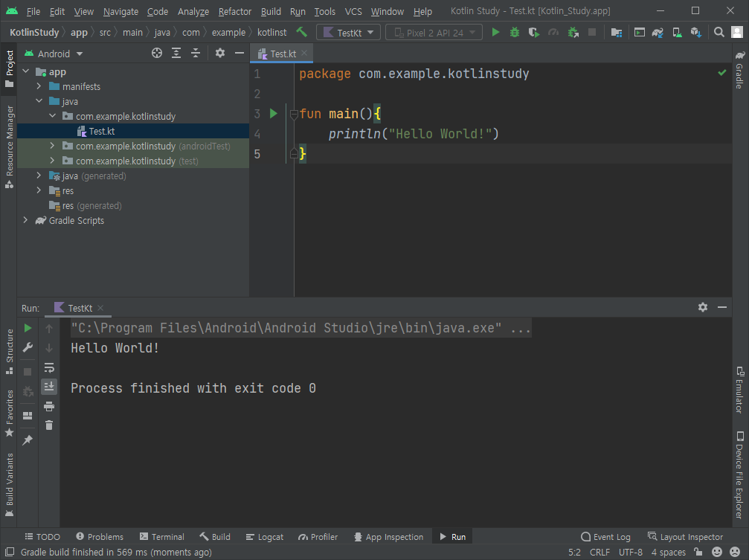749x560 pixels.
Task: Run the TestKt configuration from main toolbar
Action: pos(495,32)
